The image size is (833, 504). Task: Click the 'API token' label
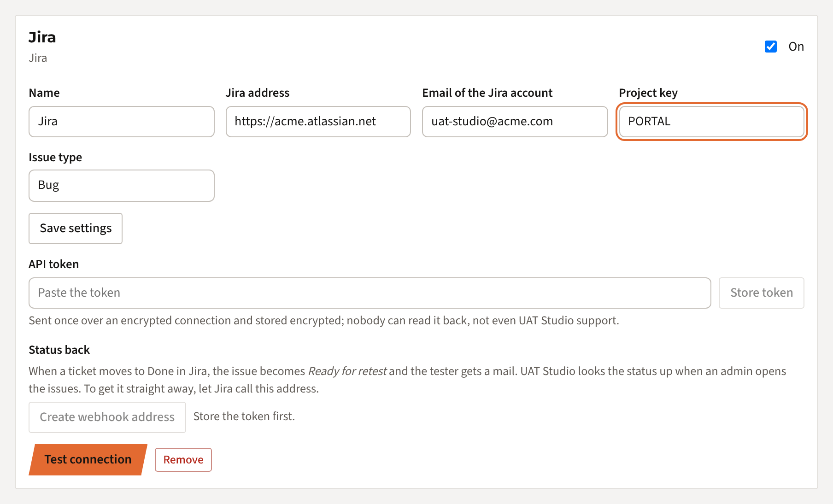pyautogui.click(x=54, y=264)
